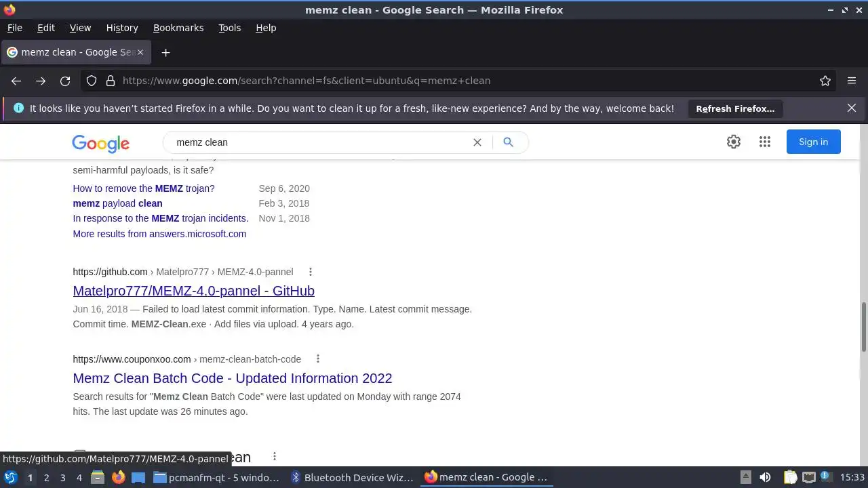Open the update notifier tray icon
868x488 pixels.
[x=826, y=477]
